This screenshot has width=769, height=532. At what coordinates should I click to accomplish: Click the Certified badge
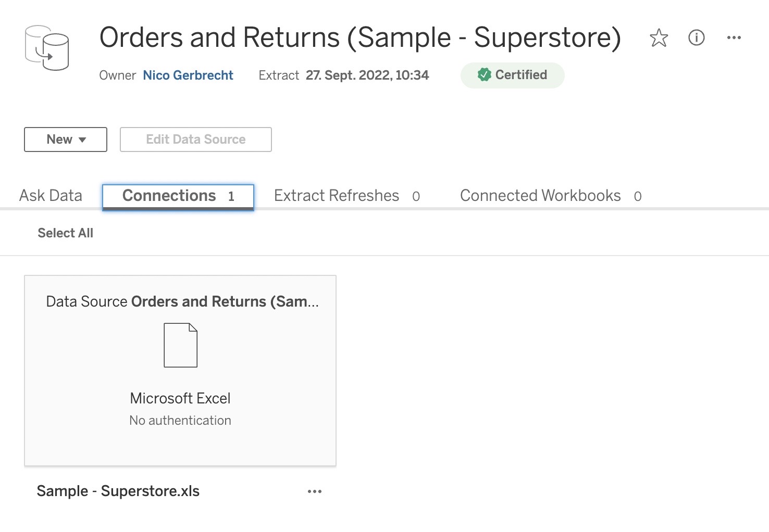(x=512, y=75)
